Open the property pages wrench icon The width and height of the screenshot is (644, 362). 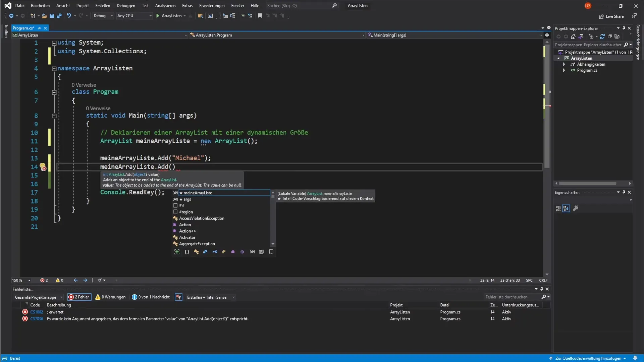point(576,208)
